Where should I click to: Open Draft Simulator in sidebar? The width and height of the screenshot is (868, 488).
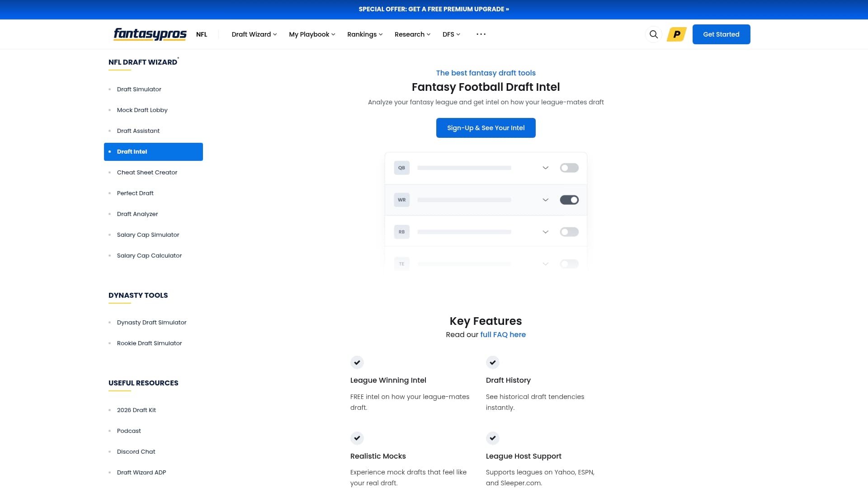(x=139, y=89)
